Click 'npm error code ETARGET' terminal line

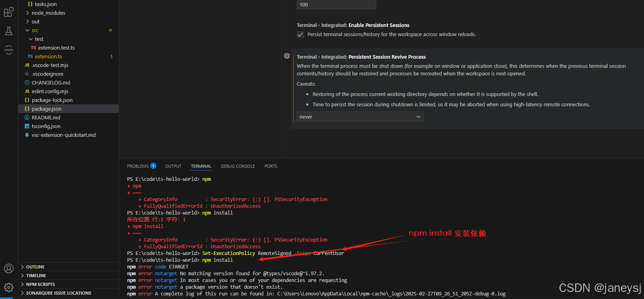point(158,267)
